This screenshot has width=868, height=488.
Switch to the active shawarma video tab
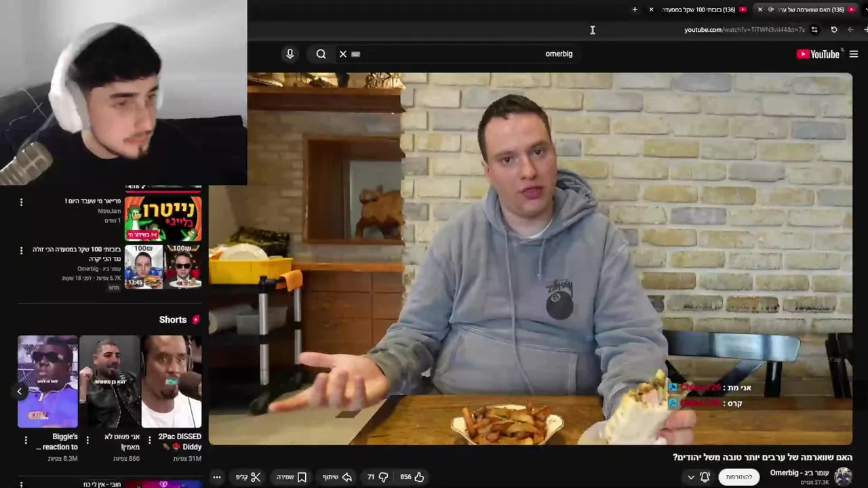click(811, 9)
